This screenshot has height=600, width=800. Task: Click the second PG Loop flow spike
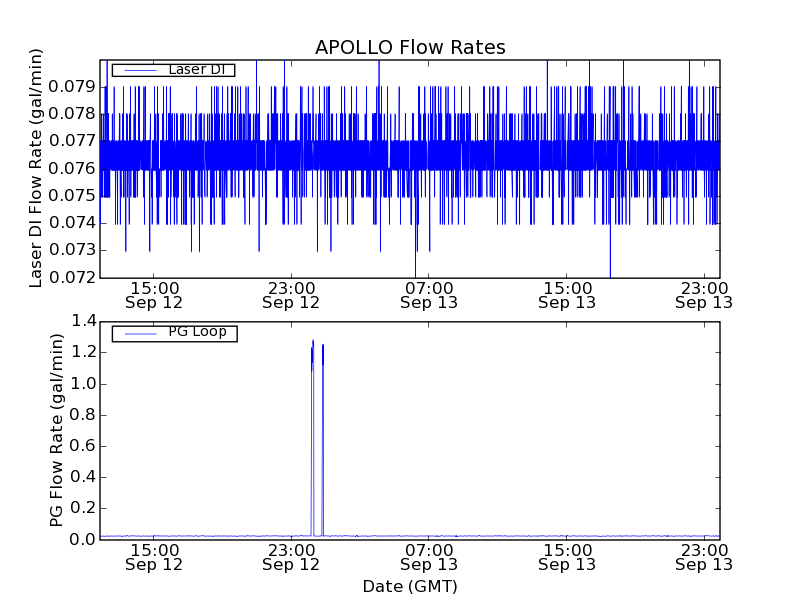[x=323, y=441]
